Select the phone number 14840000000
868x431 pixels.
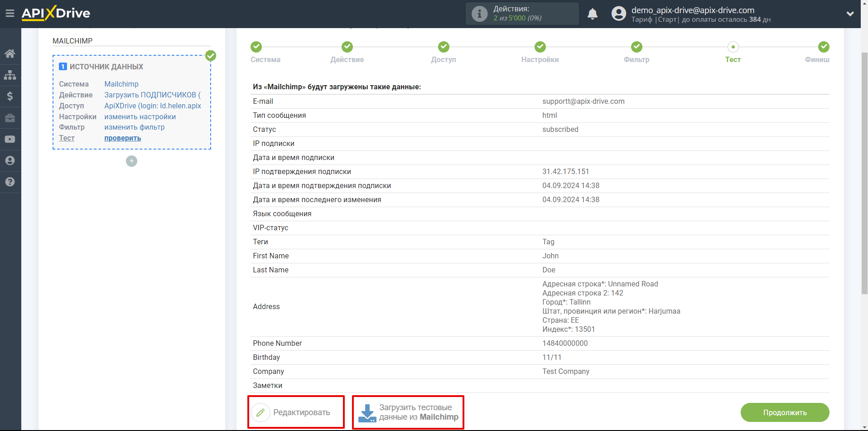565,343
